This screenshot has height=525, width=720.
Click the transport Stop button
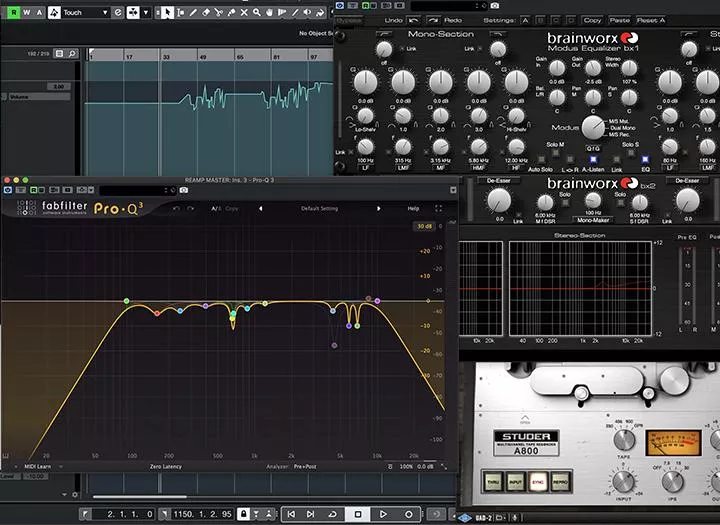358,514
